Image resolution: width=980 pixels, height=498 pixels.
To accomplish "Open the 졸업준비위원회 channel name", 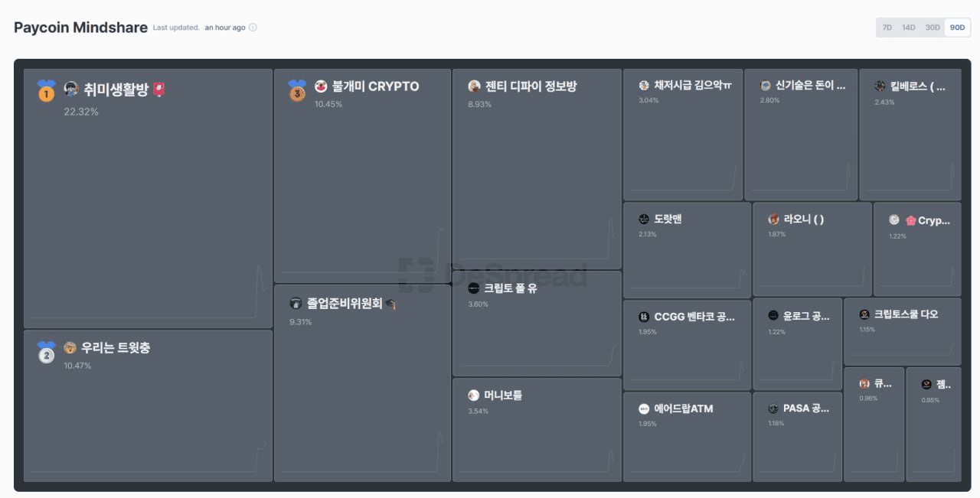I will click(x=345, y=304).
